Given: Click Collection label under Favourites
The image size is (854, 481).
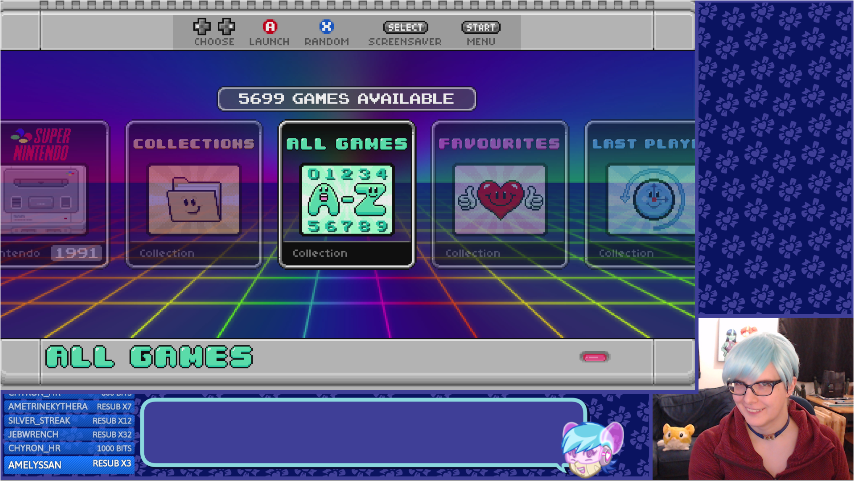Looking at the screenshot, I should (473, 253).
